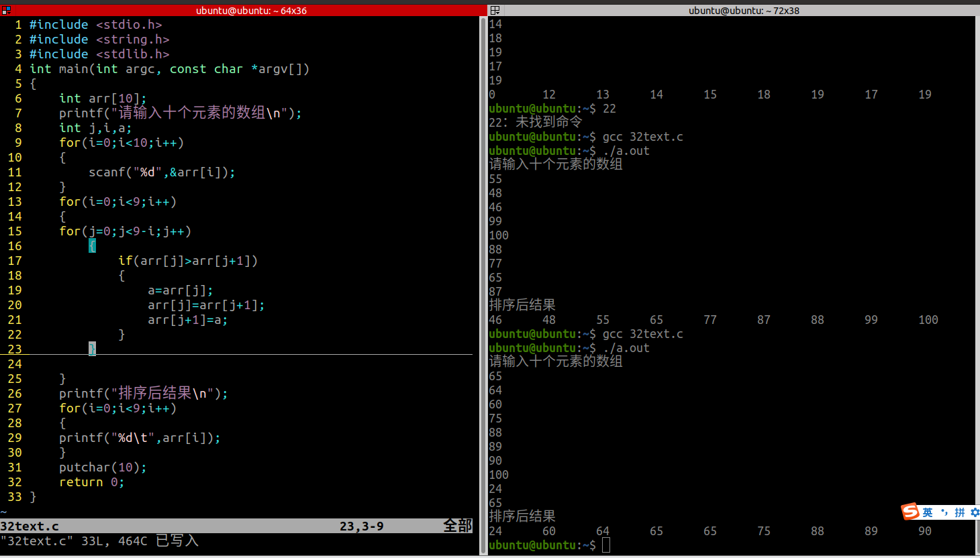This screenshot has height=558, width=980.
Task: Click the 23,3-9 position indicator in vim
Action: (362, 526)
